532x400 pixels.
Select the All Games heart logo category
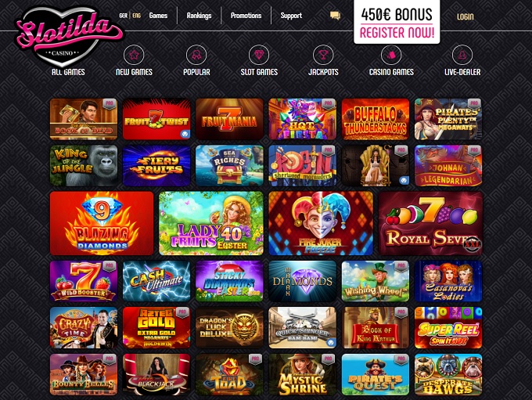coord(68,72)
